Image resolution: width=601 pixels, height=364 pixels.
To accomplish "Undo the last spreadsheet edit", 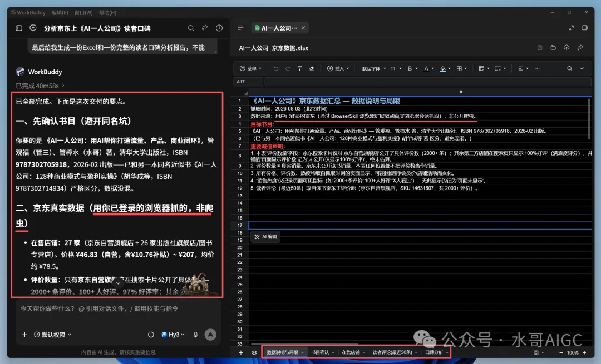I will 276,68.
